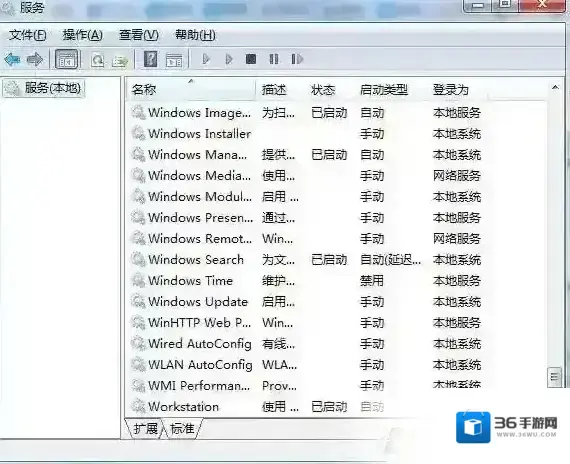Click the scrollbar up arrow in services list

555,88
